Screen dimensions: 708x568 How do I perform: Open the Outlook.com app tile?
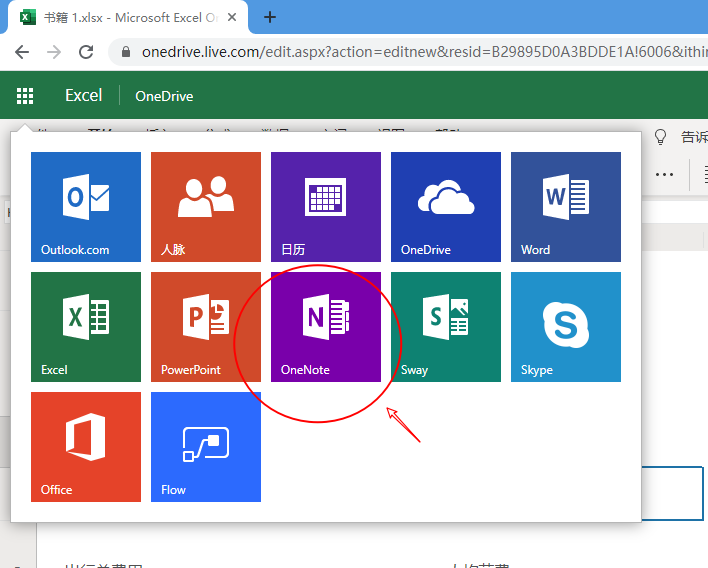click(86, 207)
